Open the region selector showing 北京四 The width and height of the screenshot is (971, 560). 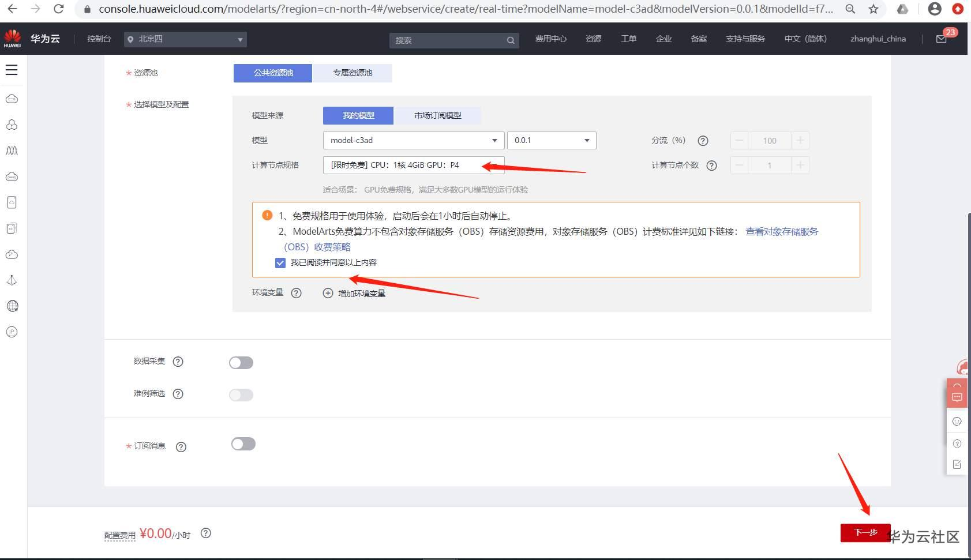tap(185, 39)
